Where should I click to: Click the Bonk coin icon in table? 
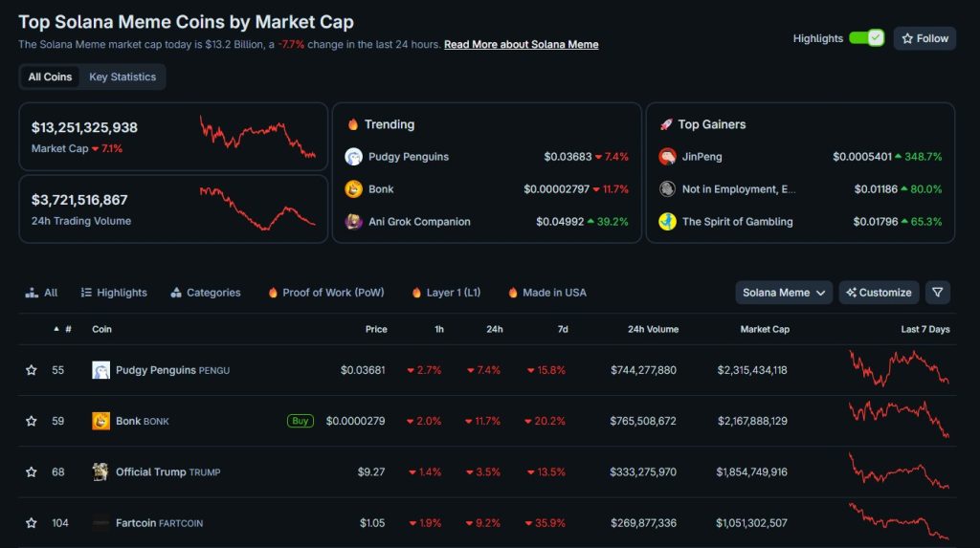click(100, 421)
